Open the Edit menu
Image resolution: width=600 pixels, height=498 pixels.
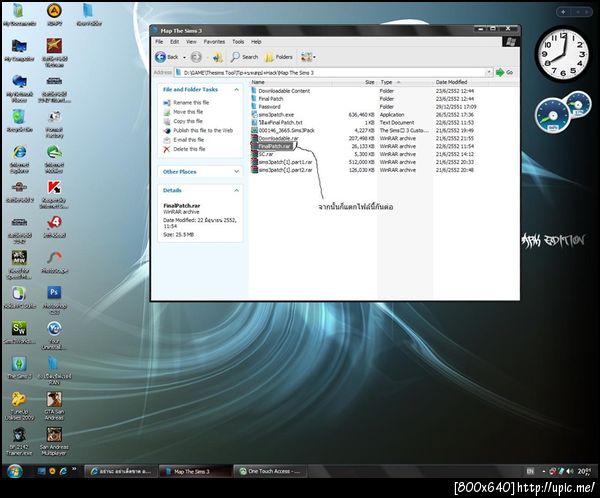click(174, 42)
